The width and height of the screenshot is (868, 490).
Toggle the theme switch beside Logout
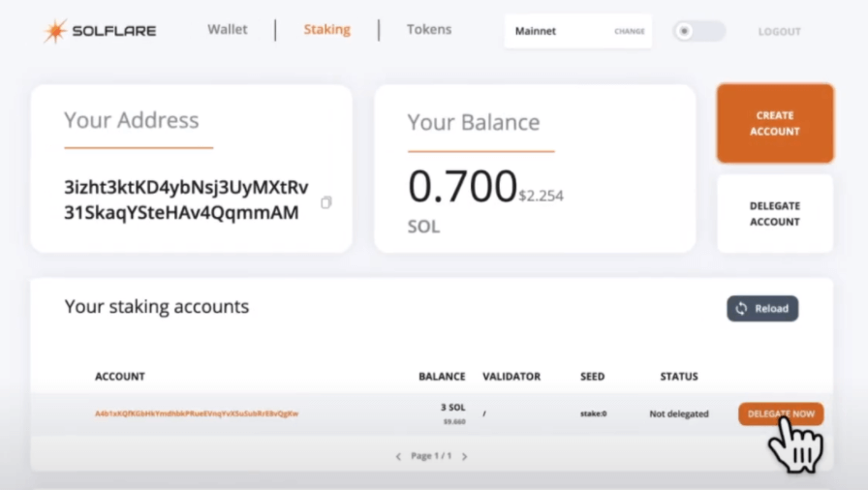click(698, 31)
